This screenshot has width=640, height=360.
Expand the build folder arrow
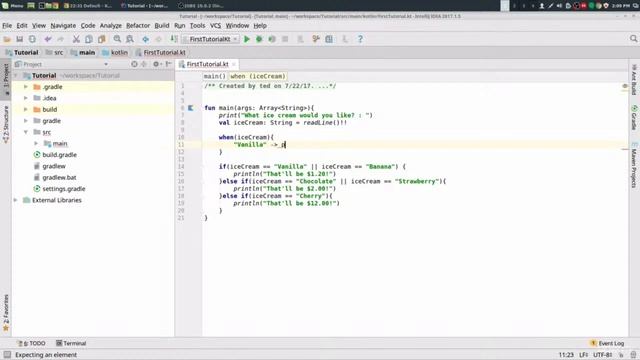click(26, 109)
